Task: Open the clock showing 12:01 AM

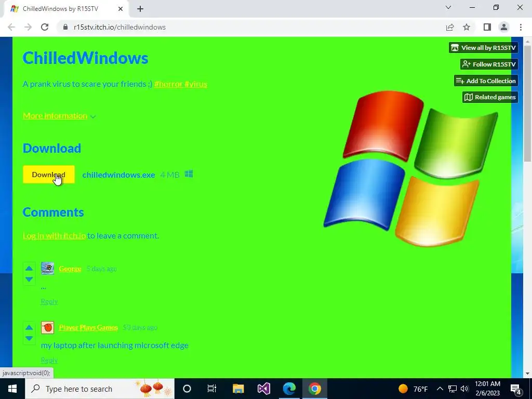Action: click(x=487, y=389)
